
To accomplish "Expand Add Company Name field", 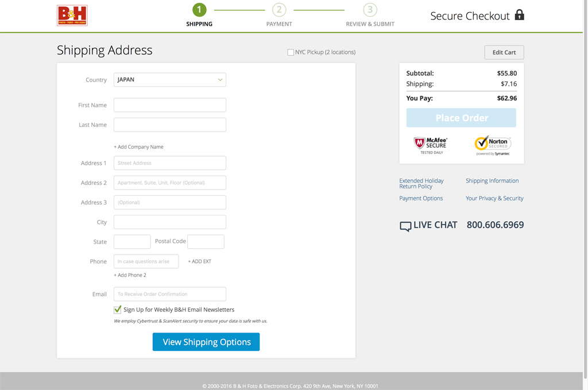I will (x=138, y=147).
